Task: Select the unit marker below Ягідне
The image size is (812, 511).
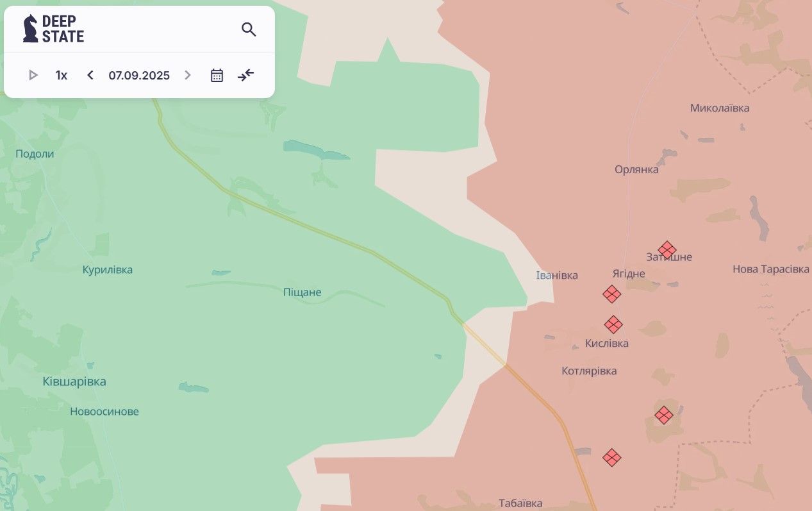Action: coord(612,294)
